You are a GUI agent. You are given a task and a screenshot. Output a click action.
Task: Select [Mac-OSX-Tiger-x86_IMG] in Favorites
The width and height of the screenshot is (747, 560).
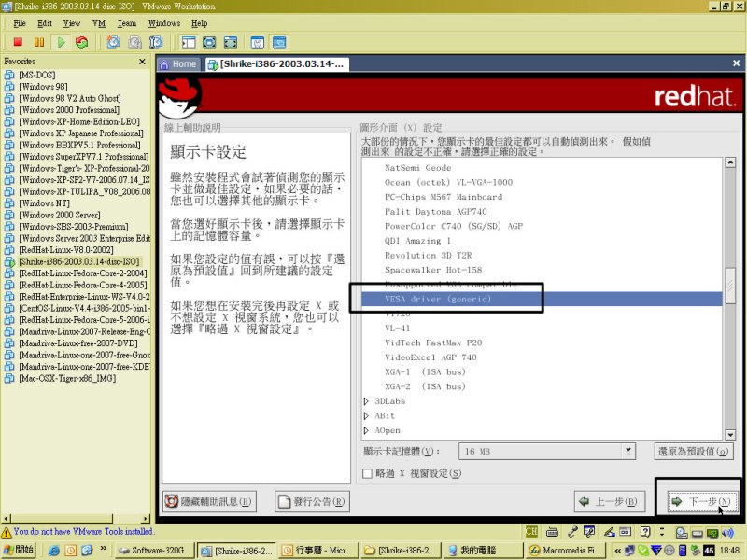(67, 378)
